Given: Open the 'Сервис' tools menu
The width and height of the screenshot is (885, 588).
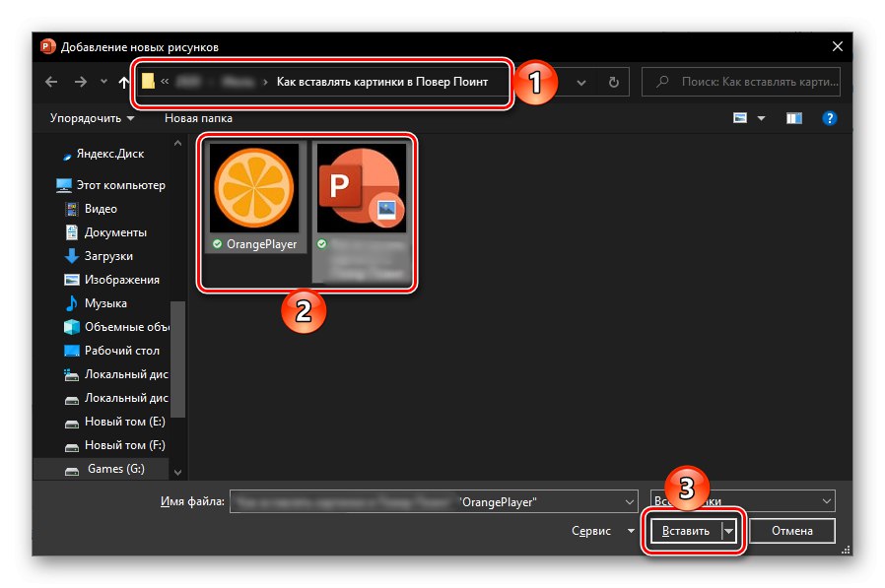Looking at the screenshot, I should coord(602,531).
